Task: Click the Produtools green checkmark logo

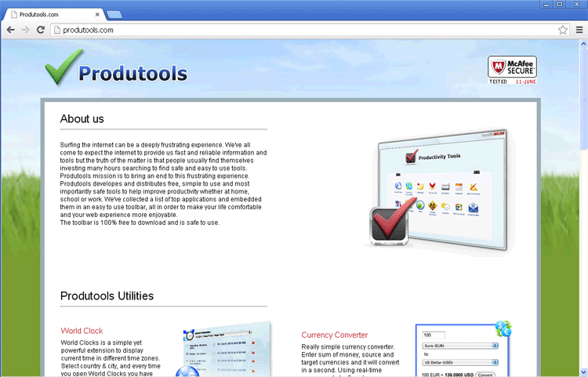Action: point(63,67)
